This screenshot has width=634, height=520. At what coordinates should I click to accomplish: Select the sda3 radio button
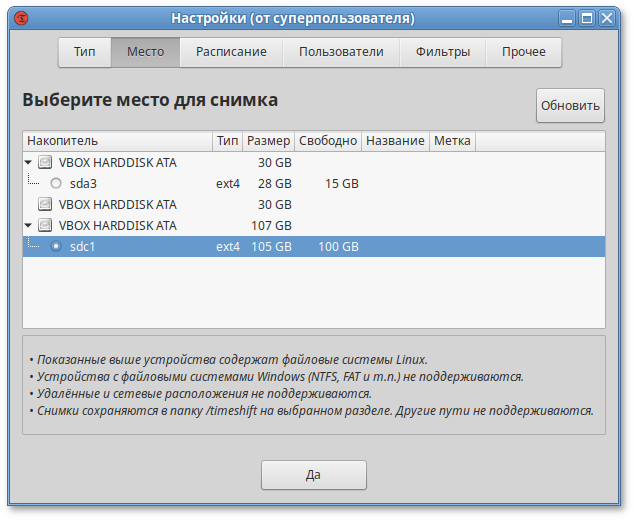click(x=56, y=184)
